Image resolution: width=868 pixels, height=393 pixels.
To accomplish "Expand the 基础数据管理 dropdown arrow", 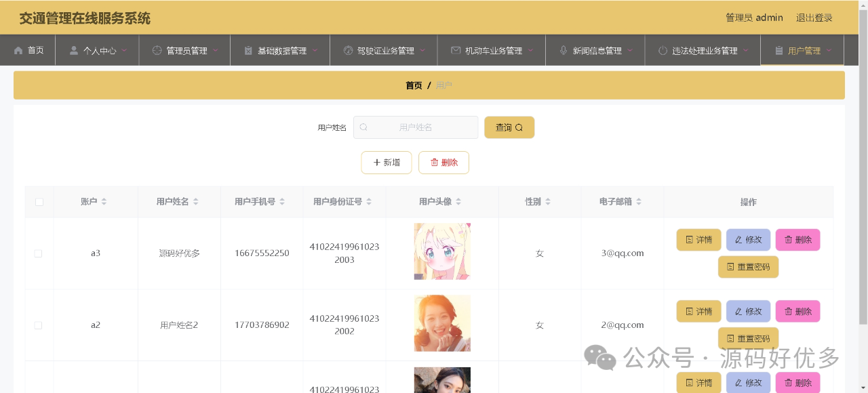I will [x=315, y=50].
